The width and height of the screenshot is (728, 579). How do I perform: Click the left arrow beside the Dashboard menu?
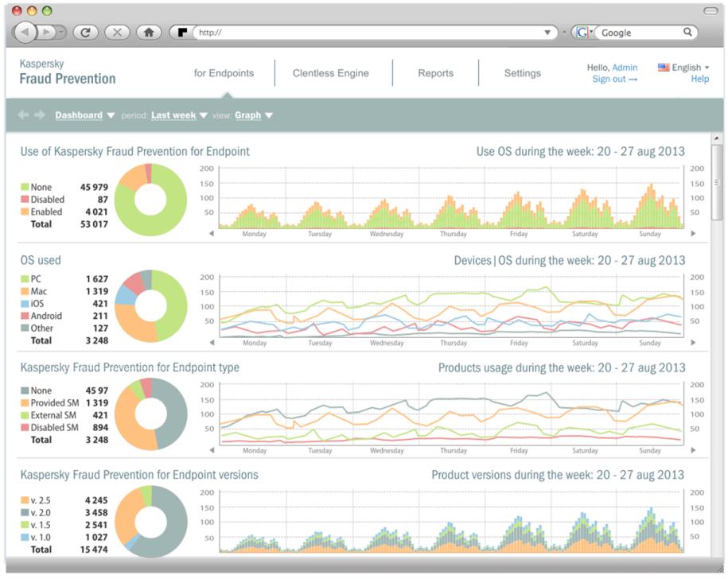click(23, 115)
